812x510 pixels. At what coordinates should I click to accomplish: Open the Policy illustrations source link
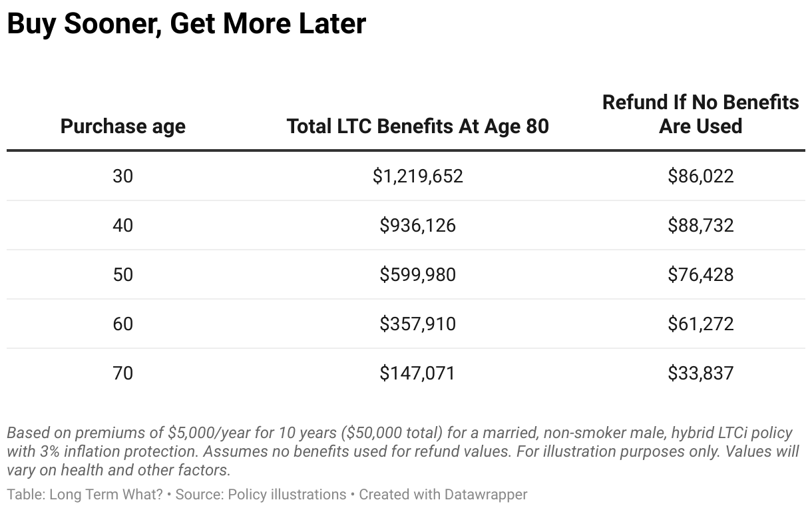pyautogui.click(x=287, y=495)
